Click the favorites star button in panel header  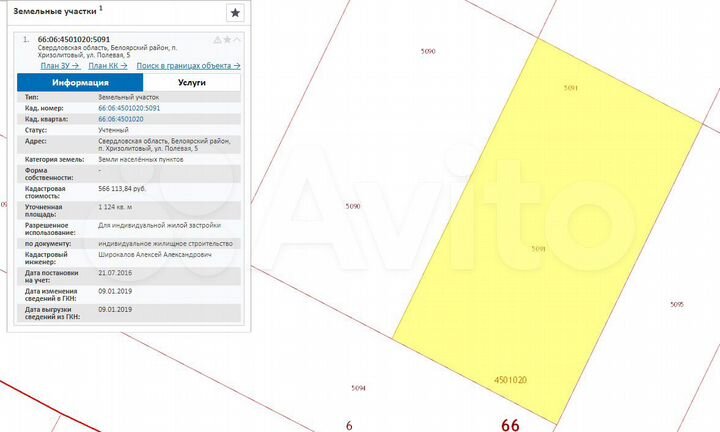pyautogui.click(x=234, y=13)
